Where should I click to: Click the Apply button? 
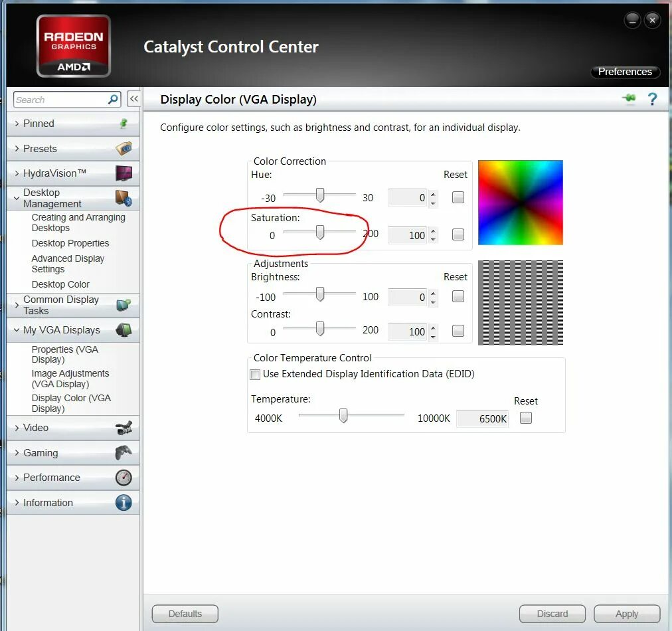point(627,614)
